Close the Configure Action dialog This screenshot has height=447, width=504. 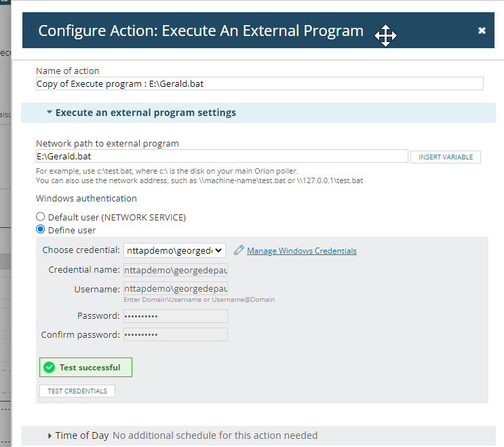[x=482, y=31]
